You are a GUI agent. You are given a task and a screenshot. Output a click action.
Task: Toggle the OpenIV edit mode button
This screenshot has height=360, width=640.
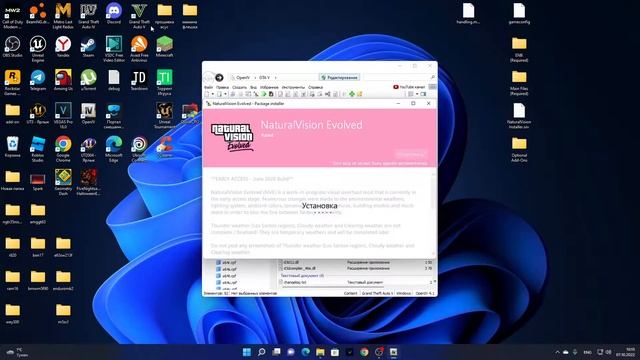pyautogui.click(x=339, y=77)
